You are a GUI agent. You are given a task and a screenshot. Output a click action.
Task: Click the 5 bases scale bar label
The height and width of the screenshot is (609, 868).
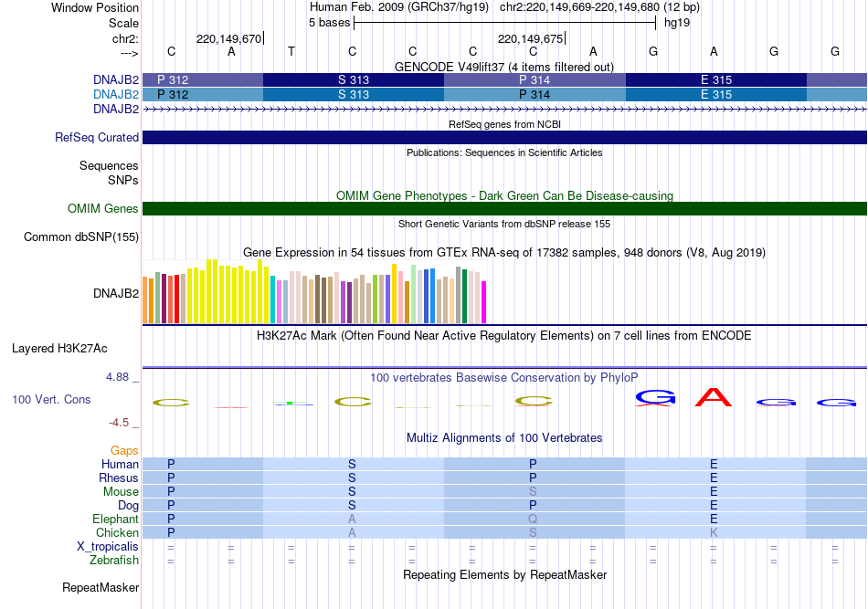pos(329,23)
